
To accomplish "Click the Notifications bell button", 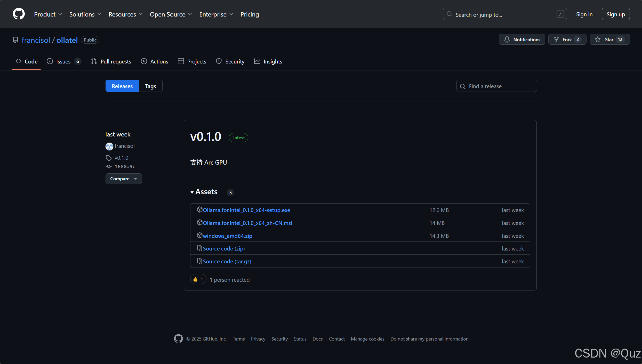I will 522,39.
